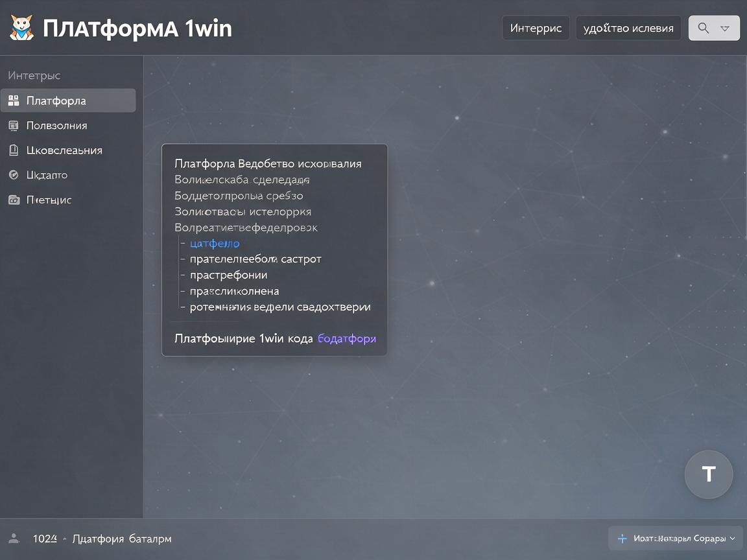Choose the list entry ending in колнена
Image resolution: width=747 pixels, height=560 pixels.
click(234, 291)
